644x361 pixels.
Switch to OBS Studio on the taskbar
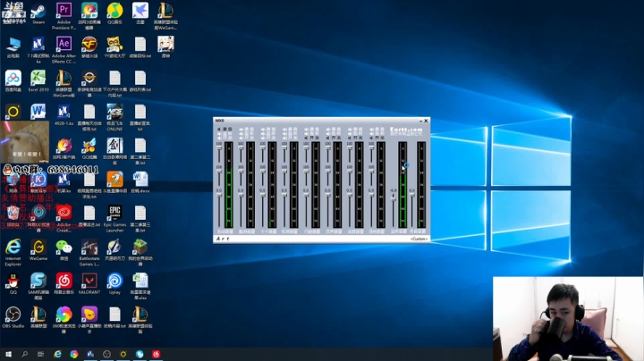point(106,354)
